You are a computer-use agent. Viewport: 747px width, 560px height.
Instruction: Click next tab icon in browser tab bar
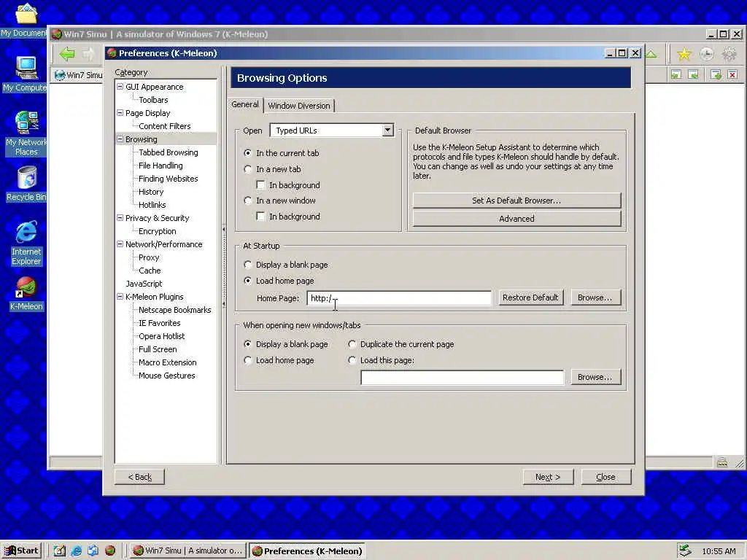694,75
